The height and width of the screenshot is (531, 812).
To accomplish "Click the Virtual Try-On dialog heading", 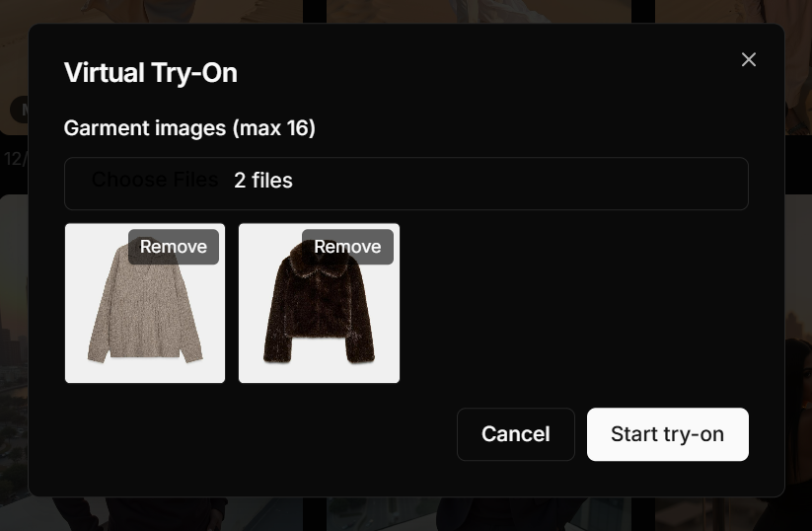I will (x=150, y=72).
